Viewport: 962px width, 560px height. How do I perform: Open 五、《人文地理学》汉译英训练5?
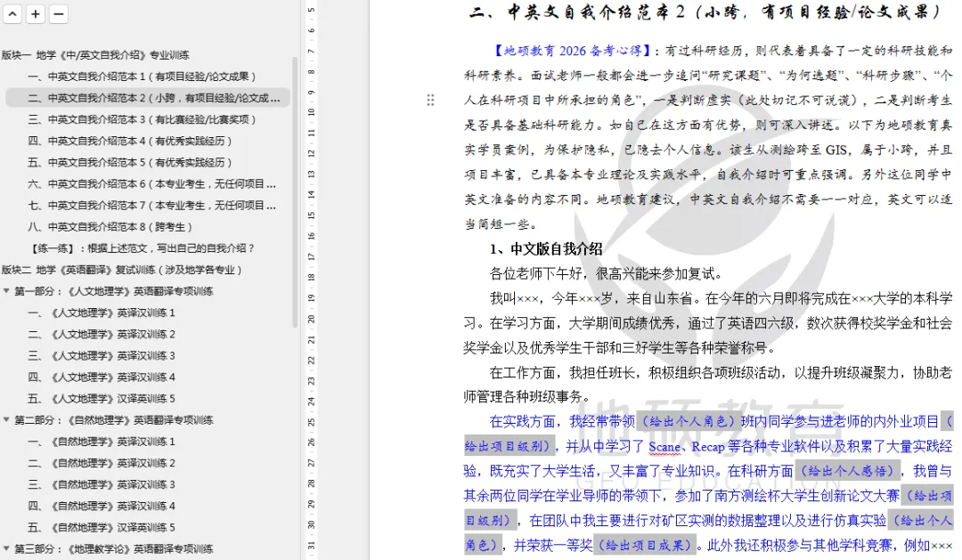102,398
